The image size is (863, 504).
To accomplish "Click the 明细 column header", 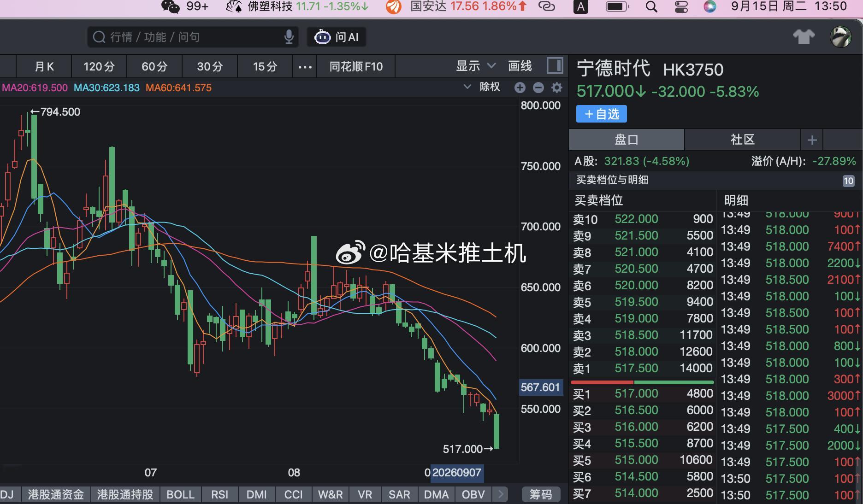I will click(736, 200).
